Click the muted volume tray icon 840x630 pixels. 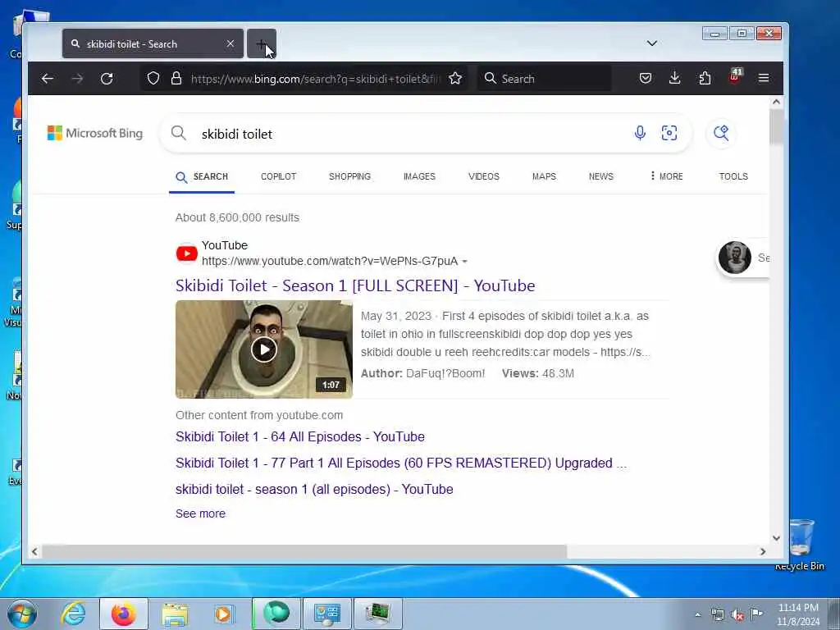[x=737, y=615]
